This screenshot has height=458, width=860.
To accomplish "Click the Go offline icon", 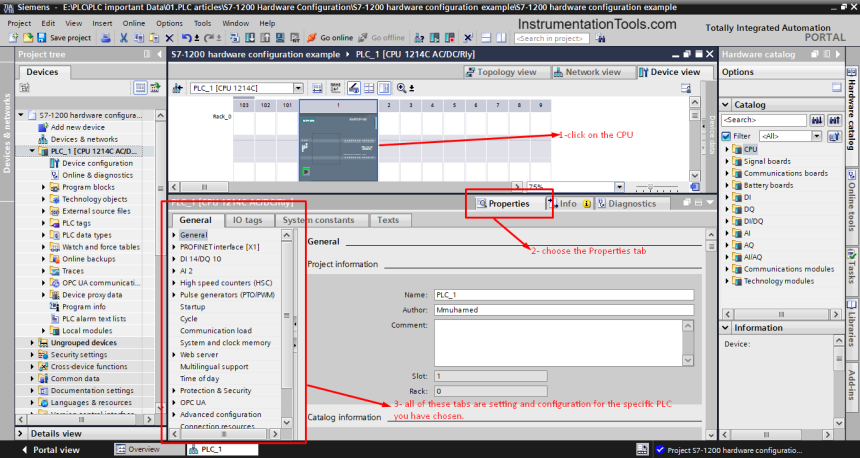I will point(363,38).
